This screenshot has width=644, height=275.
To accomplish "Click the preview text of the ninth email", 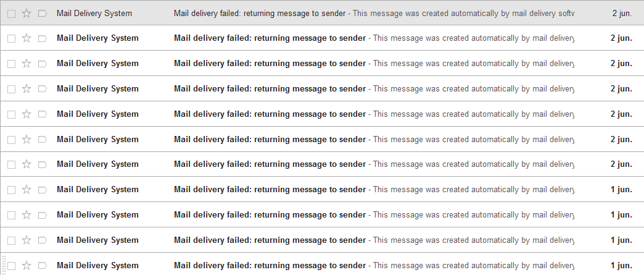I will click(x=473, y=215).
